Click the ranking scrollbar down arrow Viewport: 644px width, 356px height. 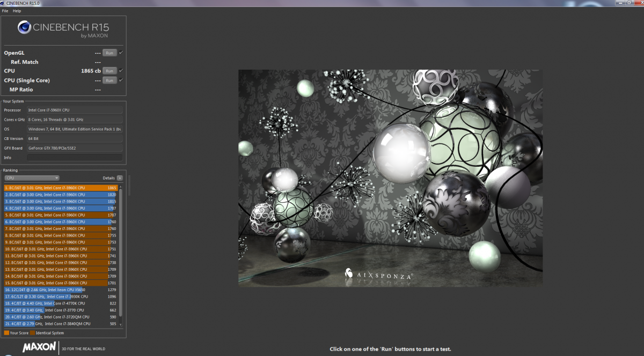[x=121, y=325]
